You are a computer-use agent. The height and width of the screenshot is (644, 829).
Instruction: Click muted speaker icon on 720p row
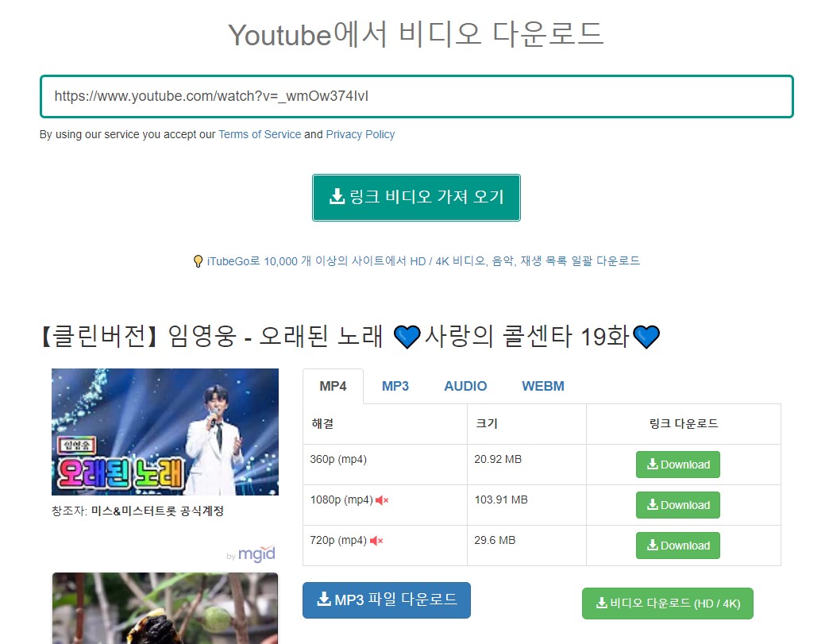pos(376,541)
